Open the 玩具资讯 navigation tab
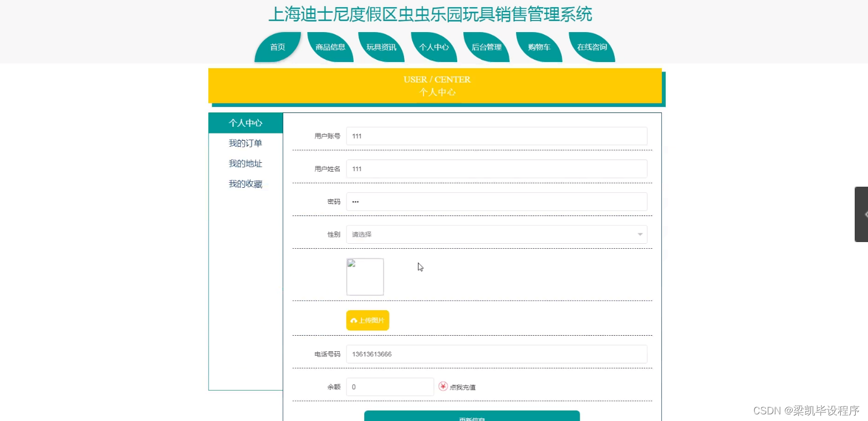This screenshot has height=421, width=868. click(x=381, y=47)
